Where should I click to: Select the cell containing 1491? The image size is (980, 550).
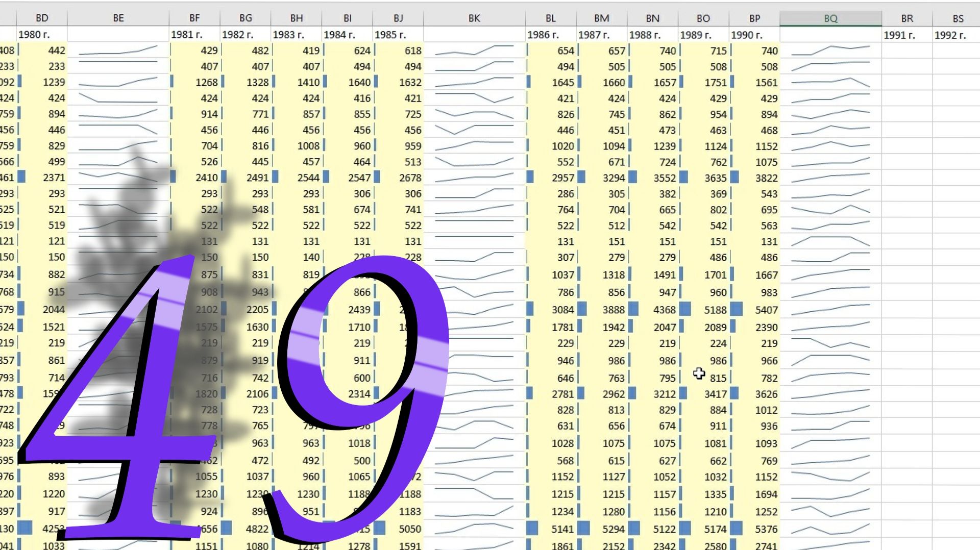[652, 274]
